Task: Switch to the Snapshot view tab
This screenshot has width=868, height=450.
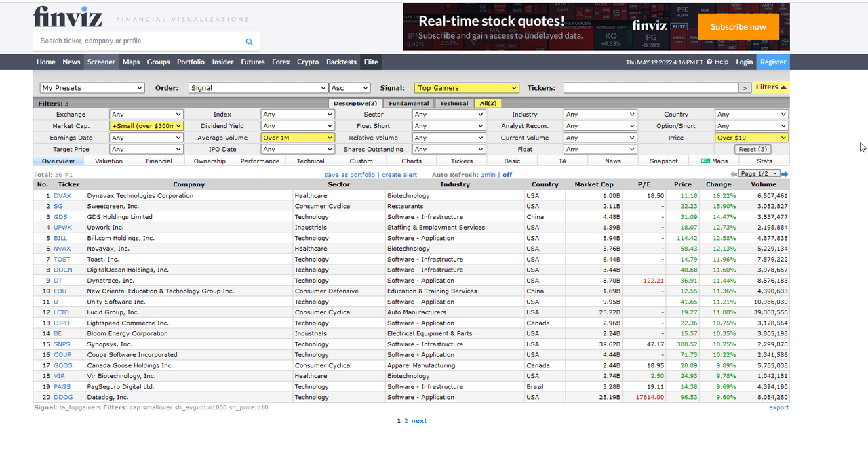Action: coord(664,161)
